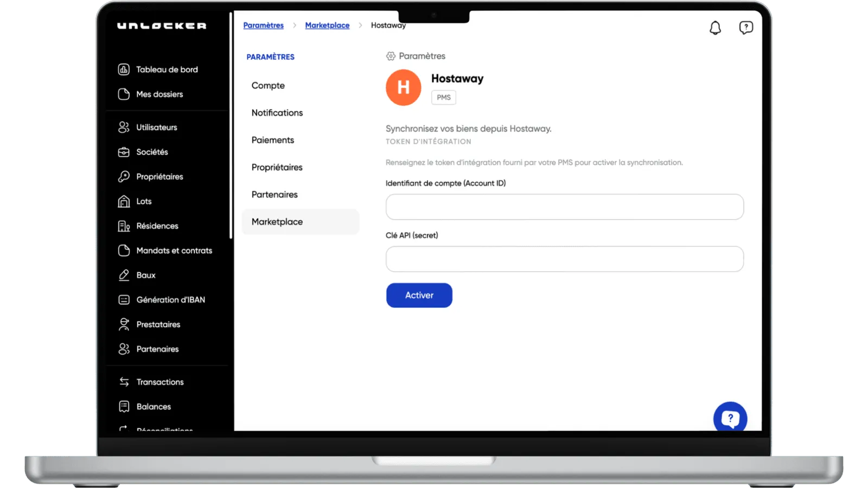Image resolution: width=868 pixels, height=488 pixels.
Task: Open Compte settings section
Action: click(x=268, y=85)
